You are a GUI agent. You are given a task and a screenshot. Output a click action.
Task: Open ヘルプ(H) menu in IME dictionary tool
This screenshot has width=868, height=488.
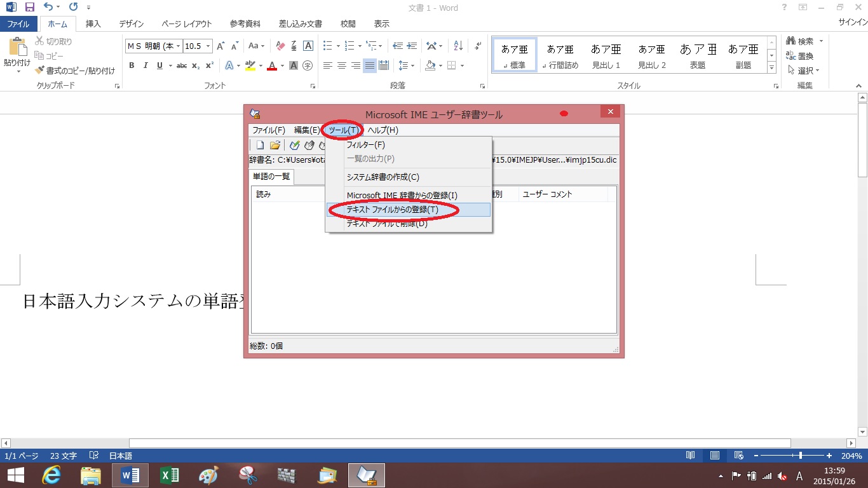(383, 130)
